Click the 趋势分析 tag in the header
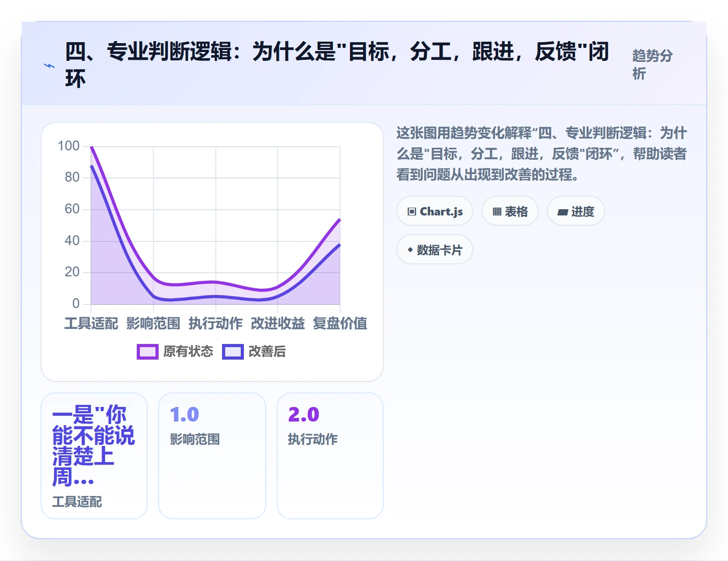The image size is (728, 561). [x=653, y=65]
